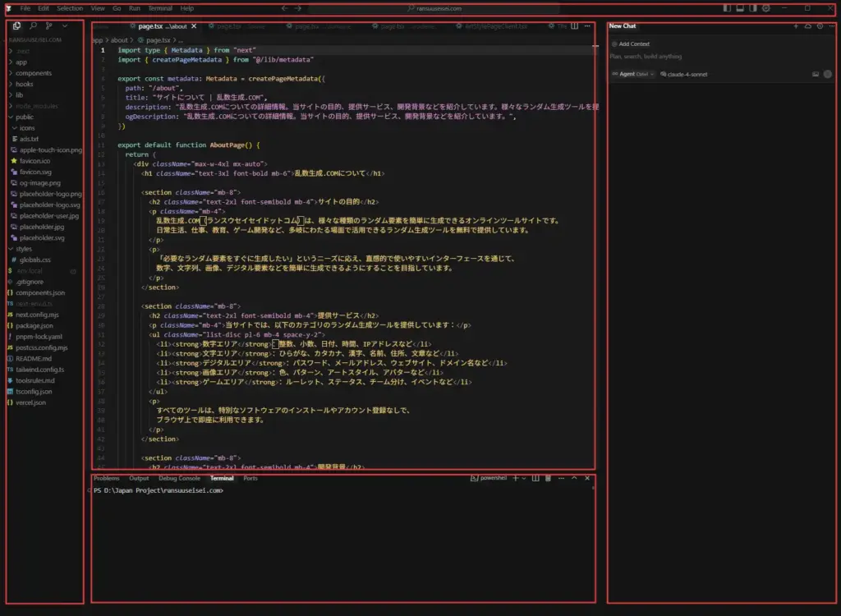Image resolution: width=841 pixels, height=616 pixels.
Task: Open editor more actions ellipsis
Action: tap(587, 25)
